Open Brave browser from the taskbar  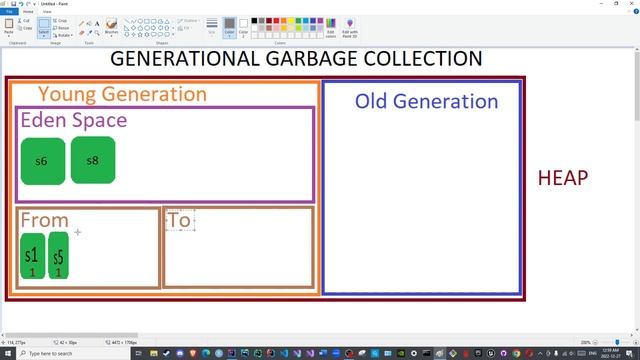(x=193, y=353)
